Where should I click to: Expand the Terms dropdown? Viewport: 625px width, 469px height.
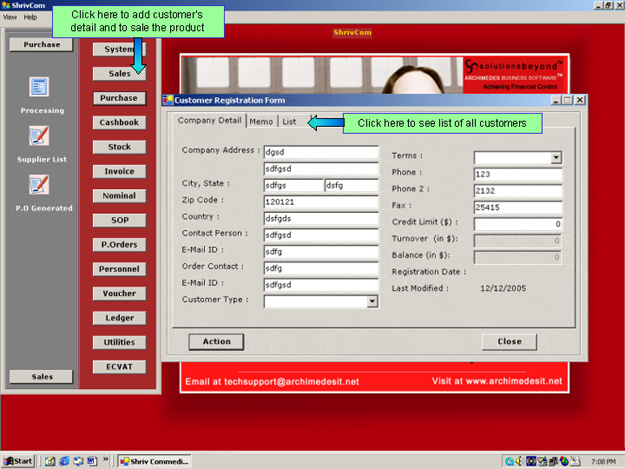click(556, 157)
